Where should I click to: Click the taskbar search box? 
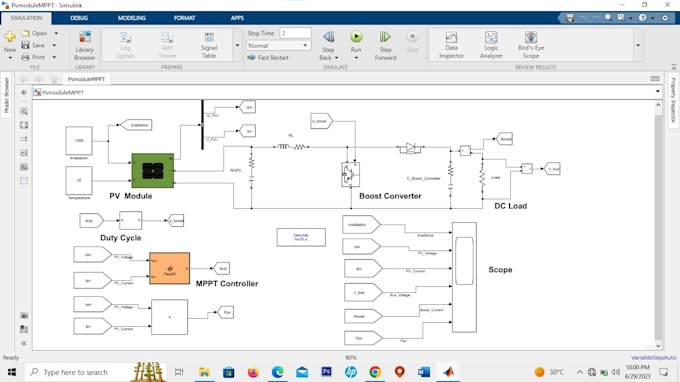[96, 372]
